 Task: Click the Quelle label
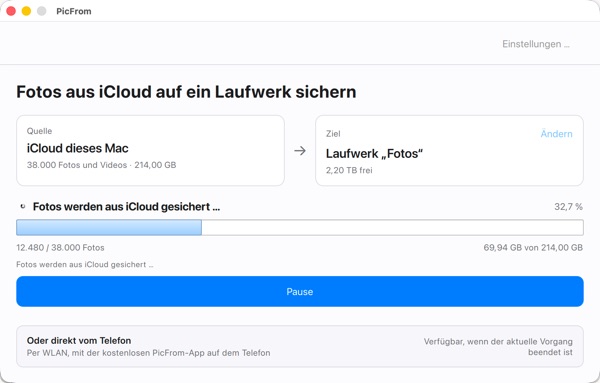pyautogui.click(x=39, y=131)
